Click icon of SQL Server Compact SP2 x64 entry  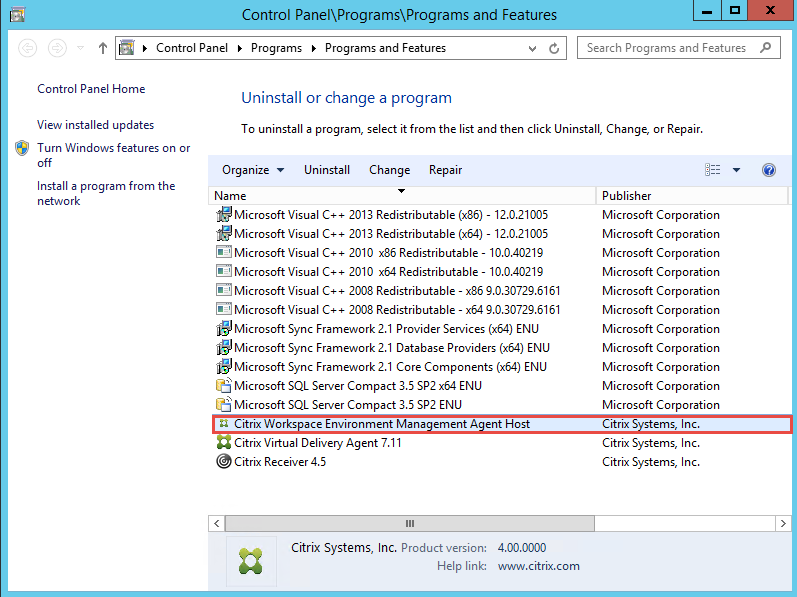(224, 386)
